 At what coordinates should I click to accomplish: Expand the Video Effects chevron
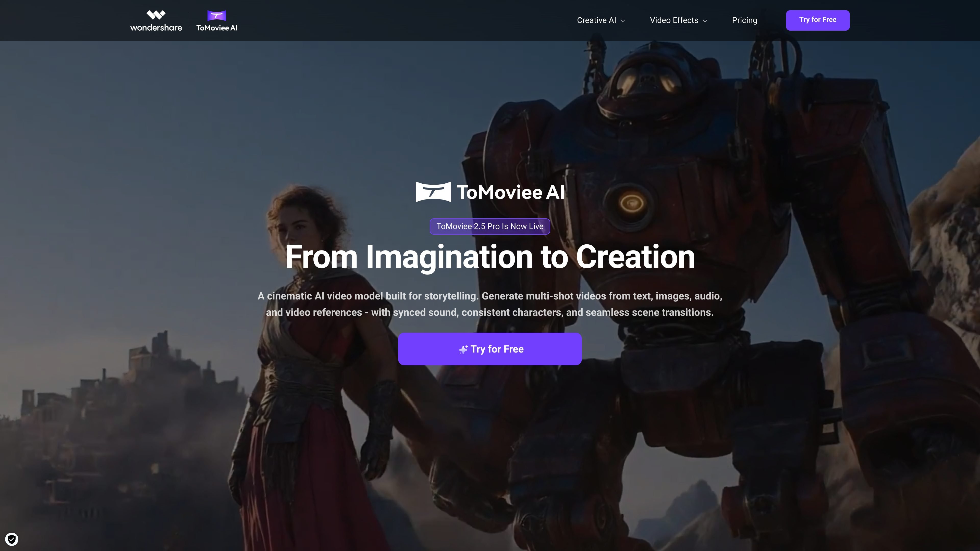[705, 21]
